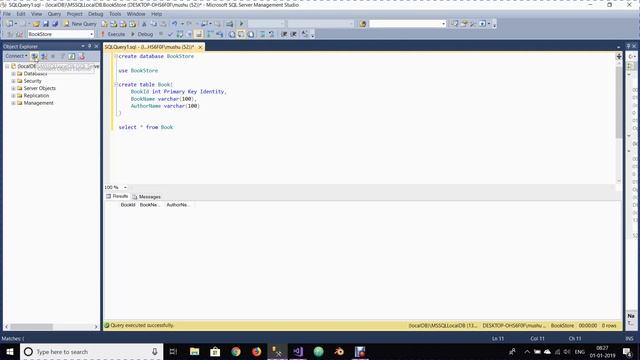Screen dimensions: 640x360
Task: Click the AuthorNa.. column header
Action: click(178, 205)
